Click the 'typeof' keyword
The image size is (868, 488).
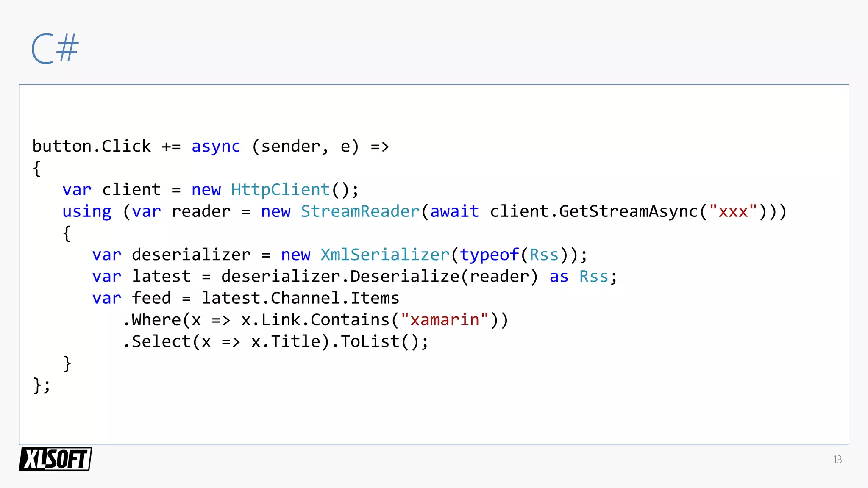(x=490, y=255)
